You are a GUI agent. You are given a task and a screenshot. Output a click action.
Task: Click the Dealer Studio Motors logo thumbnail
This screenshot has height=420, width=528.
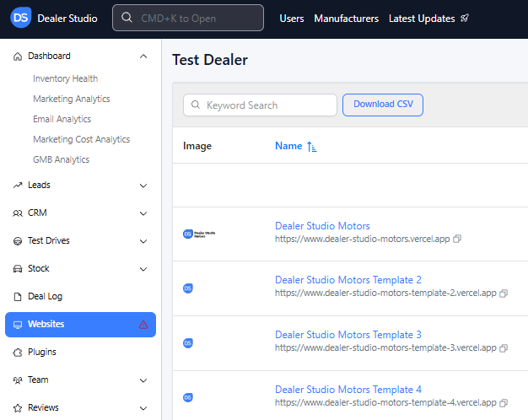pos(199,234)
